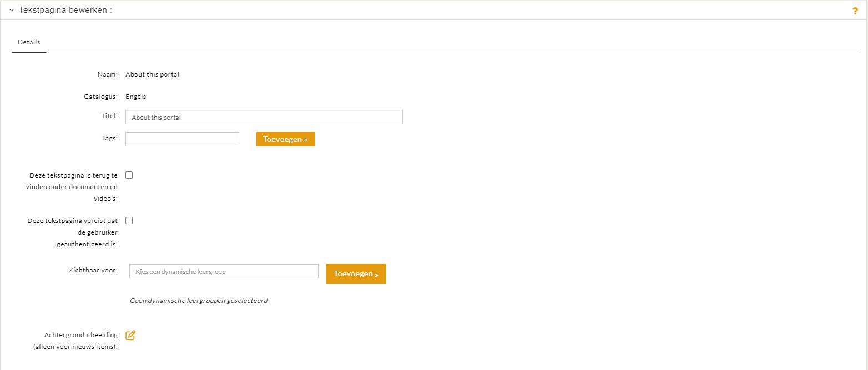Image resolution: width=868 pixels, height=370 pixels.
Task: Click the Geen dynamische leergroepen geselecteerd text
Action: tap(198, 301)
